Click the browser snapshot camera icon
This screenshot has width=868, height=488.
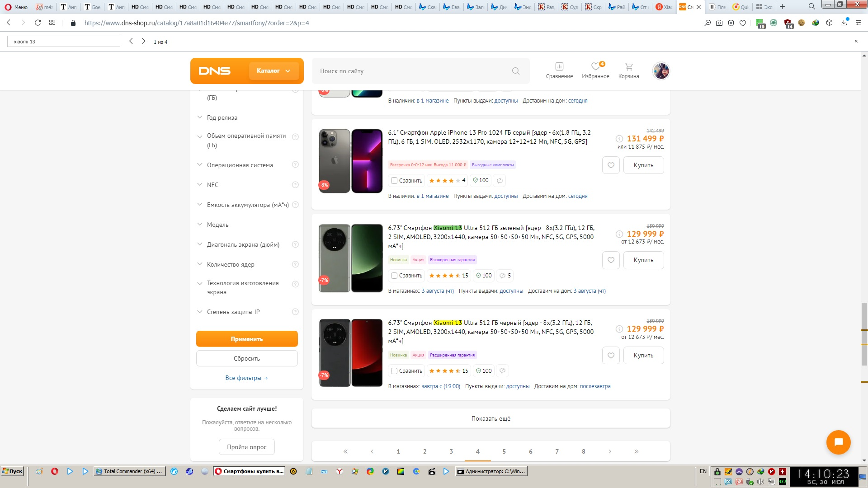point(719,23)
